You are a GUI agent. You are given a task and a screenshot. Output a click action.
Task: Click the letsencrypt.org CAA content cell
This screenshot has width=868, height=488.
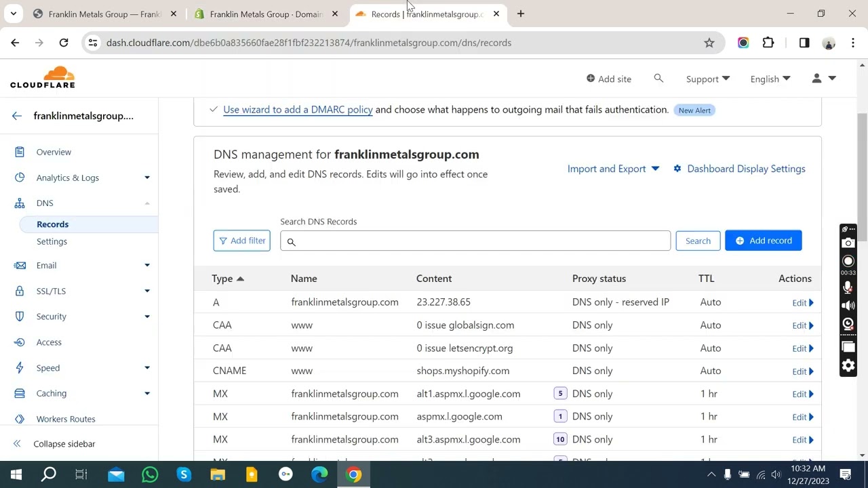(465, 348)
